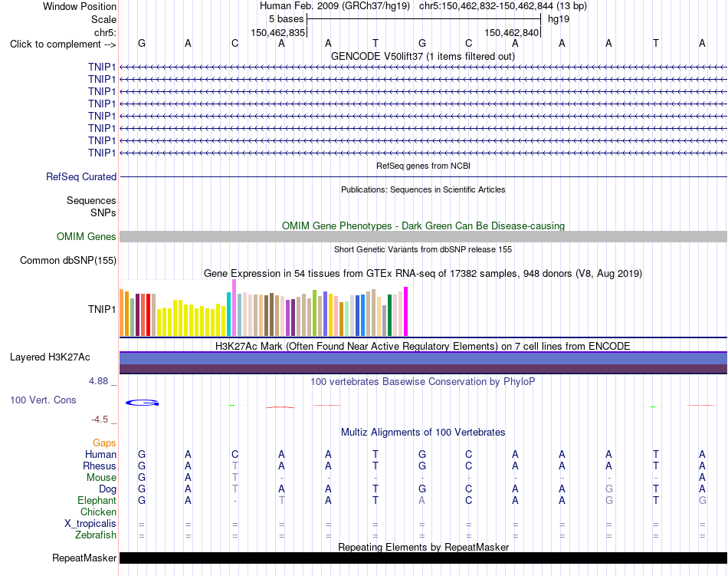The image size is (728, 576).
Task: Click the black RepeatMasker element bar
Action: pos(423,558)
